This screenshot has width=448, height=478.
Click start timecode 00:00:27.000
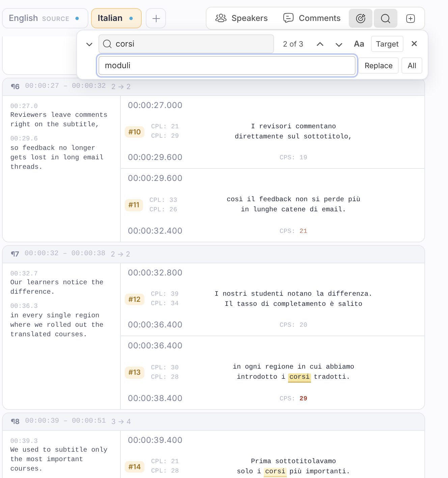click(155, 105)
